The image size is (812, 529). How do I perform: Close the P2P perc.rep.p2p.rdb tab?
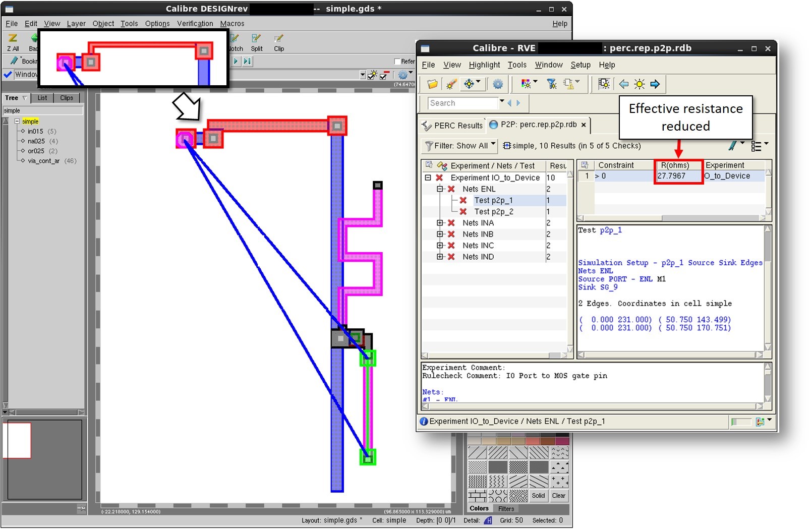[x=584, y=125]
